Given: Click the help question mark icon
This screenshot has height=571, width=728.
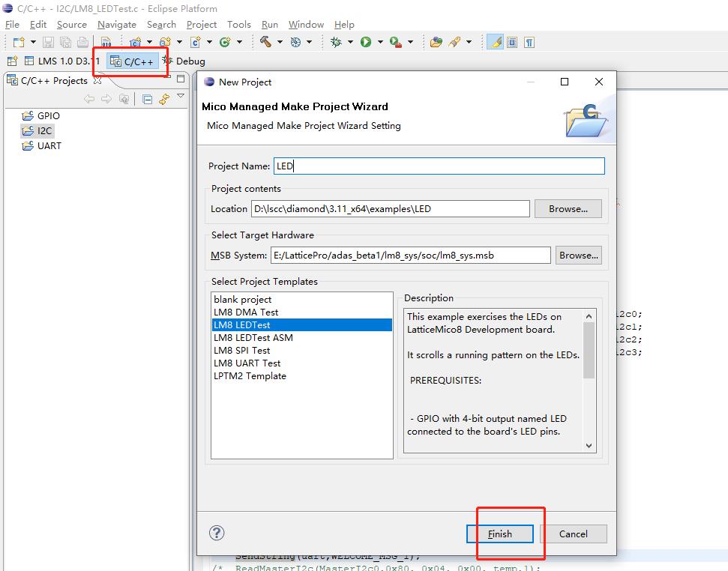Looking at the screenshot, I should point(217,533).
